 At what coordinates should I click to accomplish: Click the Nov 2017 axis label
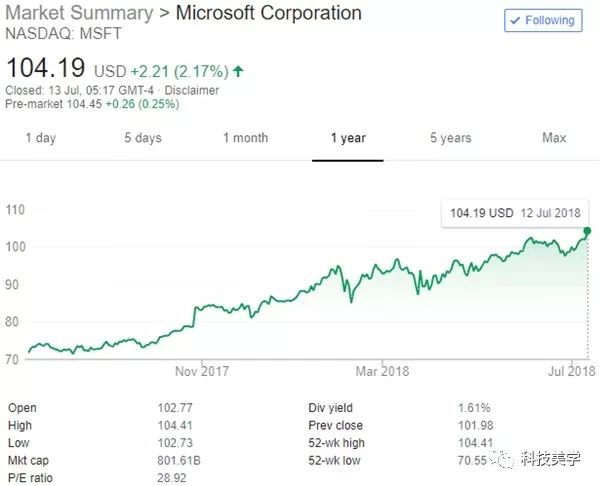coord(201,372)
